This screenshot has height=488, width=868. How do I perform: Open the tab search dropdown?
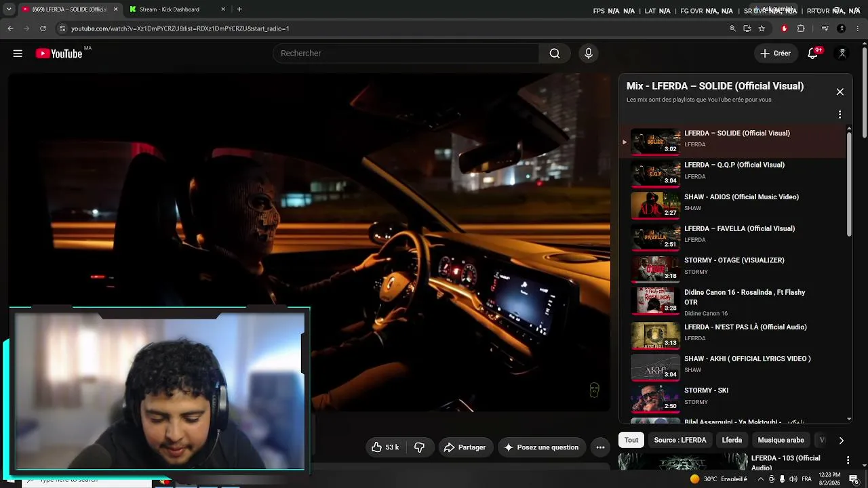click(9, 9)
